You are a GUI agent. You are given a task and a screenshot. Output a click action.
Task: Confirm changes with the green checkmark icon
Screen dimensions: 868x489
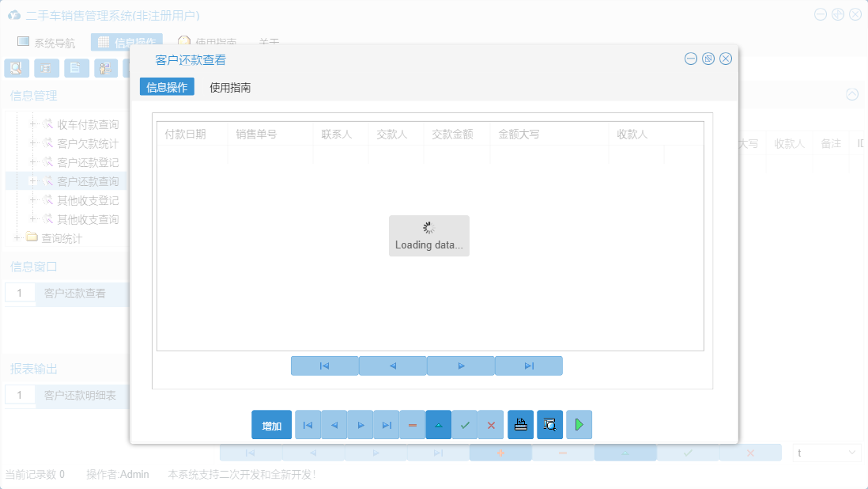point(465,425)
